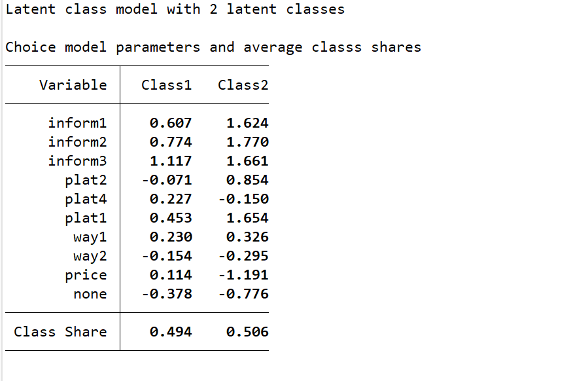
Task: Select the 'Class2' column header
Action: (243, 85)
